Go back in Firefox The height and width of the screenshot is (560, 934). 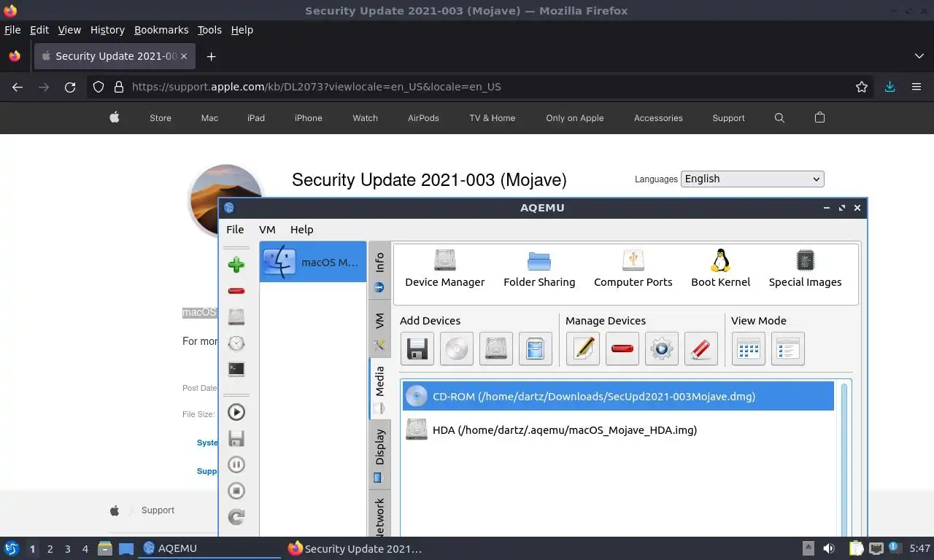(x=18, y=87)
